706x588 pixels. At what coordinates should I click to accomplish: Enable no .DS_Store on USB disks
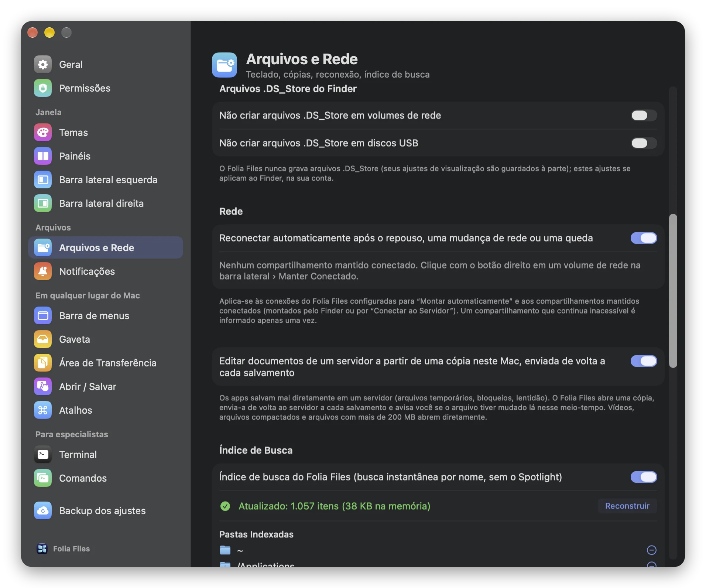point(644,143)
